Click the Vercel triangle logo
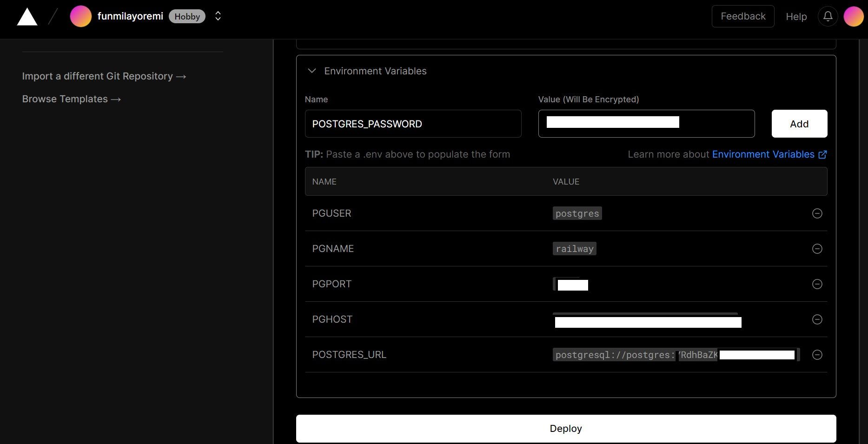Image resolution: width=868 pixels, height=444 pixels. (27, 16)
